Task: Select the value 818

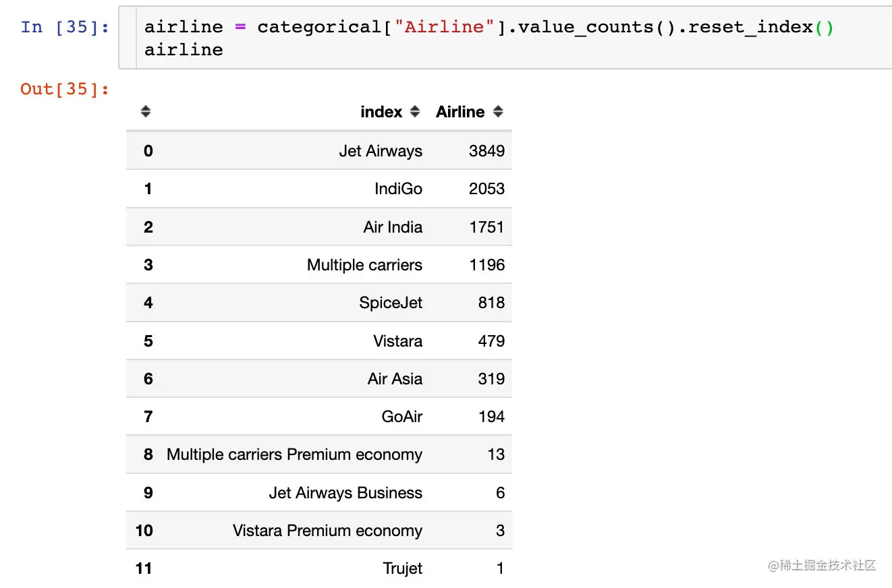Action: click(x=491, y=303)
